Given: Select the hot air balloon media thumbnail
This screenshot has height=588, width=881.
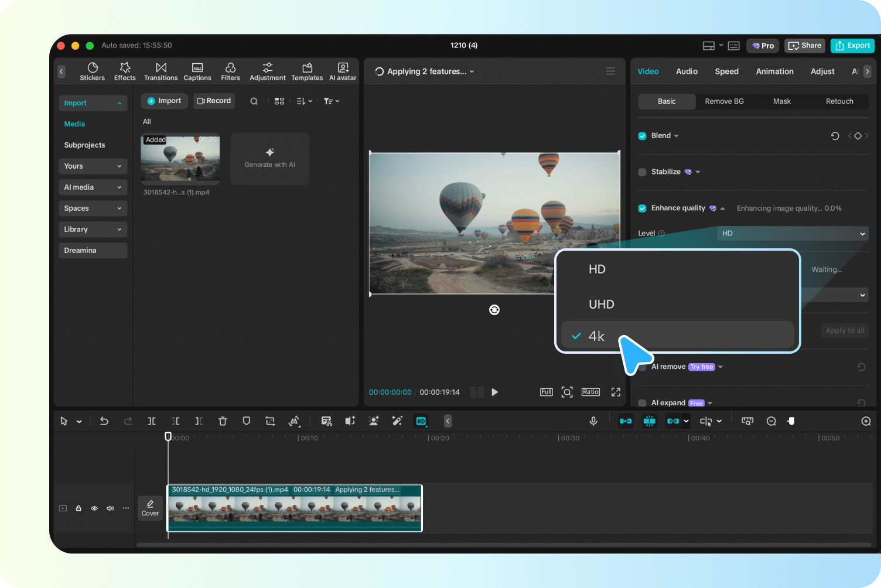Looking at the screenshot, I should (x=180, y=158).
